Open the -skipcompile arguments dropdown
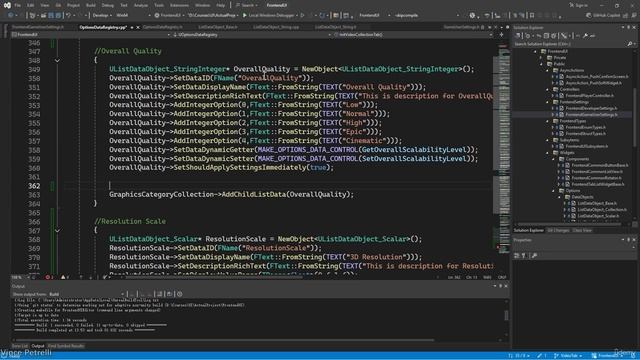 pyautogui.click(x=427, y=16)
